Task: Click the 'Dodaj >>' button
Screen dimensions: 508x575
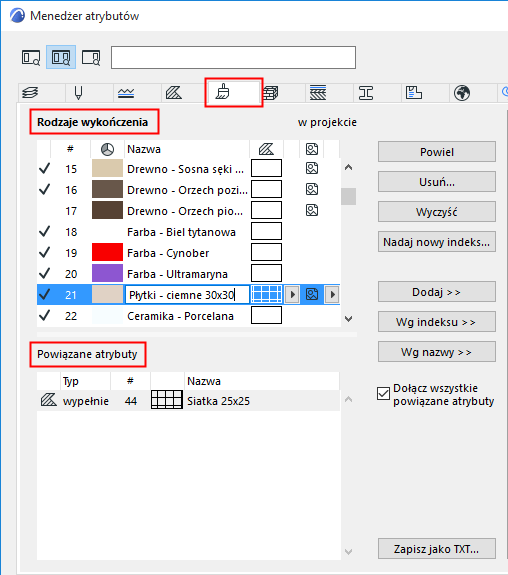Action: (x=437, y=292)
